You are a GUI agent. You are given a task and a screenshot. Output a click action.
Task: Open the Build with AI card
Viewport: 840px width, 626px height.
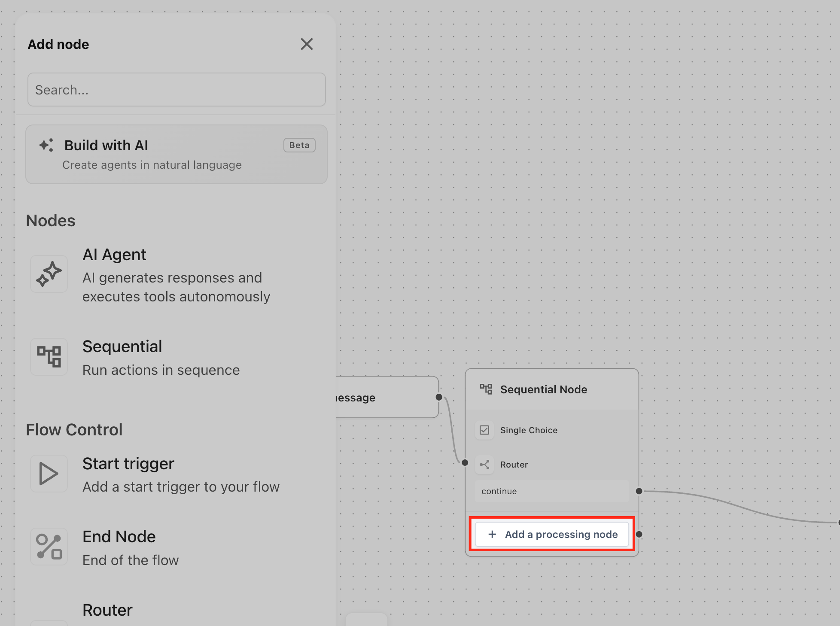click(177, 155)
